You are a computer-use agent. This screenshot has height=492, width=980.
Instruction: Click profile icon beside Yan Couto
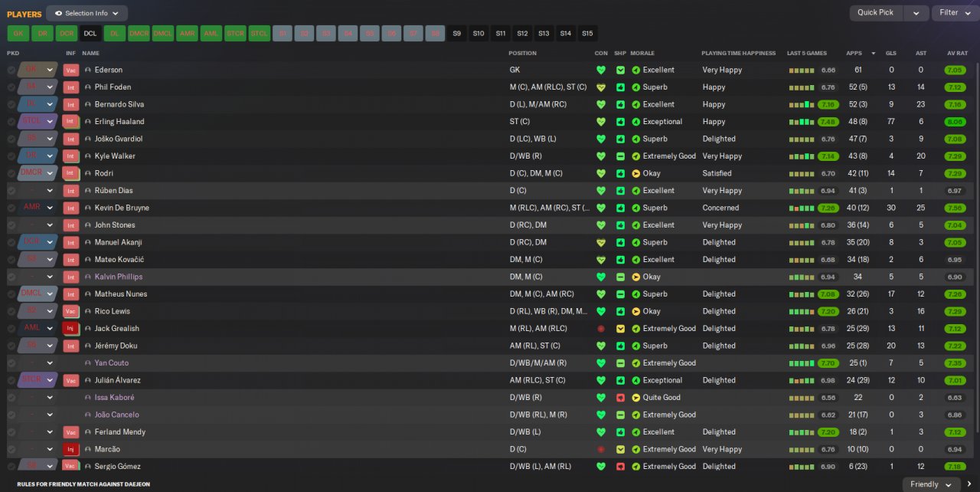(x=88, y=363)
